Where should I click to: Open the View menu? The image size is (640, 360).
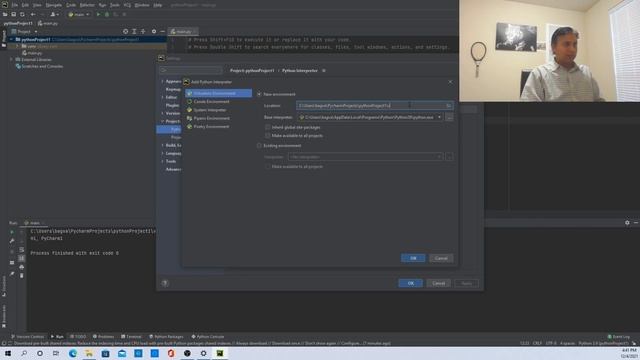tap(37, 5)
